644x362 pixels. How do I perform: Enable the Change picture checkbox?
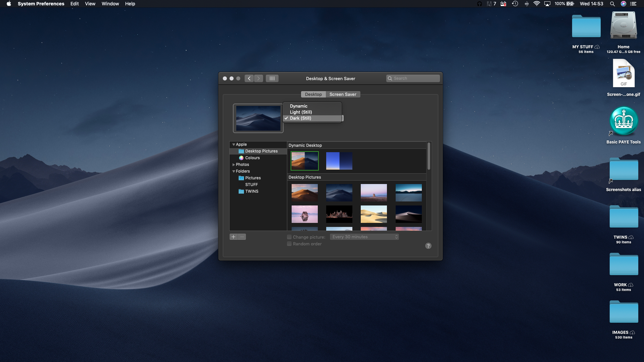pos(289,237)
